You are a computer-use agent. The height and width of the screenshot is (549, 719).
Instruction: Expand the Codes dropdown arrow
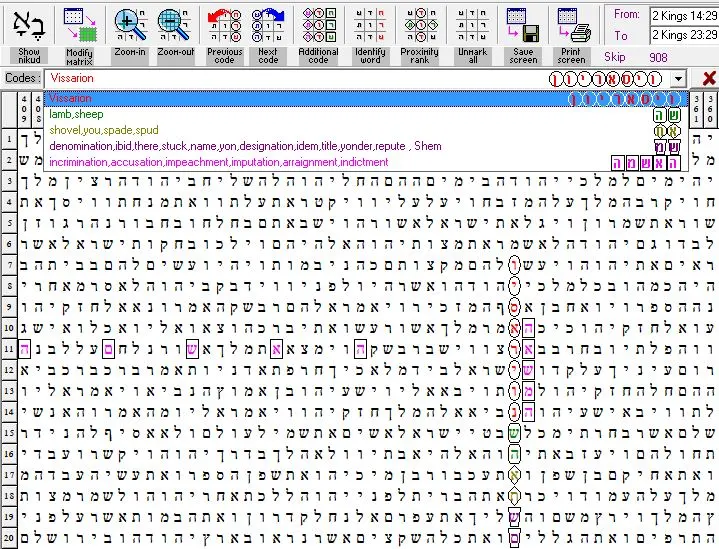pos(678,79)
